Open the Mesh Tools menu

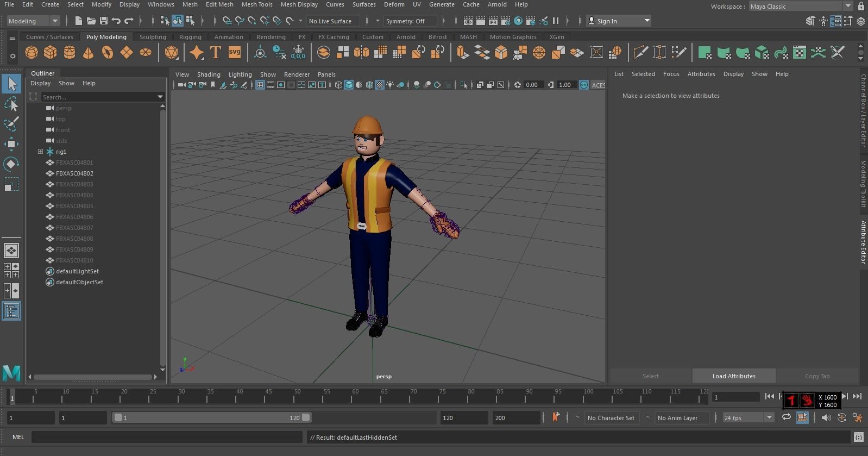click(257, 4)
